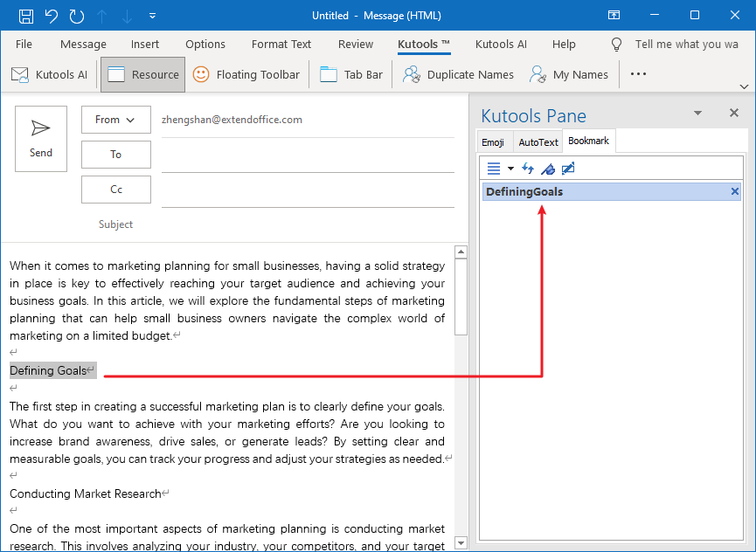Select the DefiningGoals bookmark entry

point(612,191)
